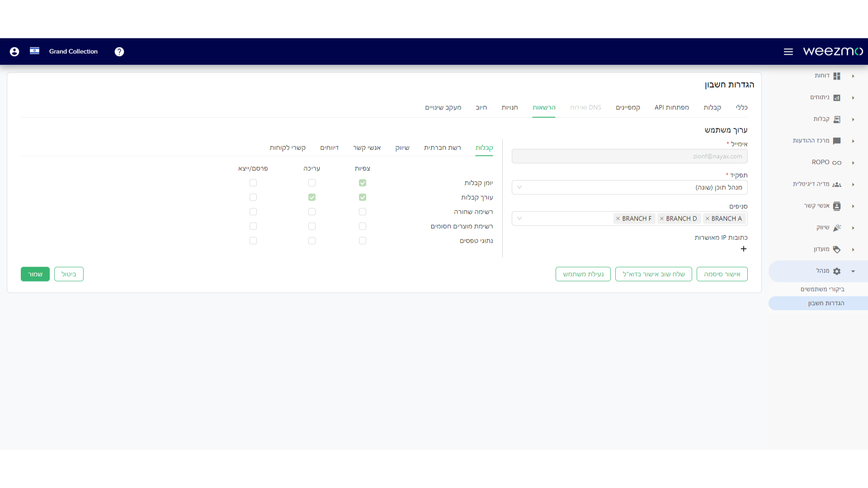Open ביקורי משתמשים in the sidebar

coord(822,289)
